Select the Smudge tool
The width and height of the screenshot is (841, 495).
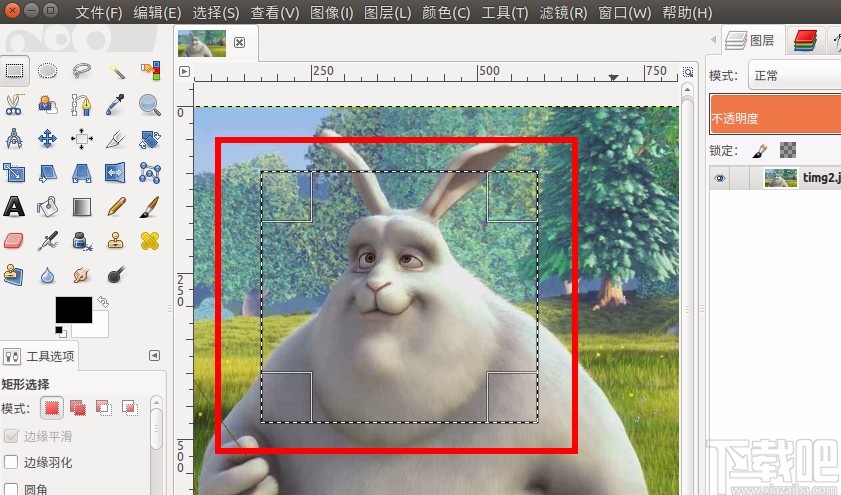tap(82, 275)
